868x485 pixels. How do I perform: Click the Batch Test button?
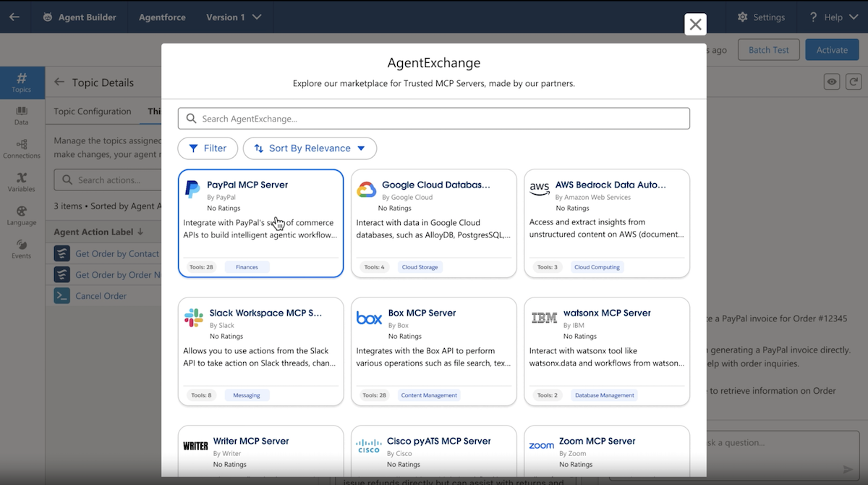(x=769, y=50)
